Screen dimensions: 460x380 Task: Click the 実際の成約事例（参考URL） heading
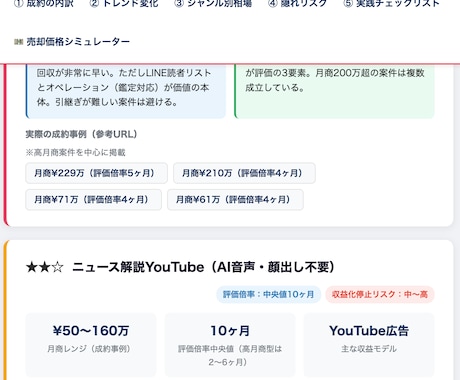coord(81,134)
